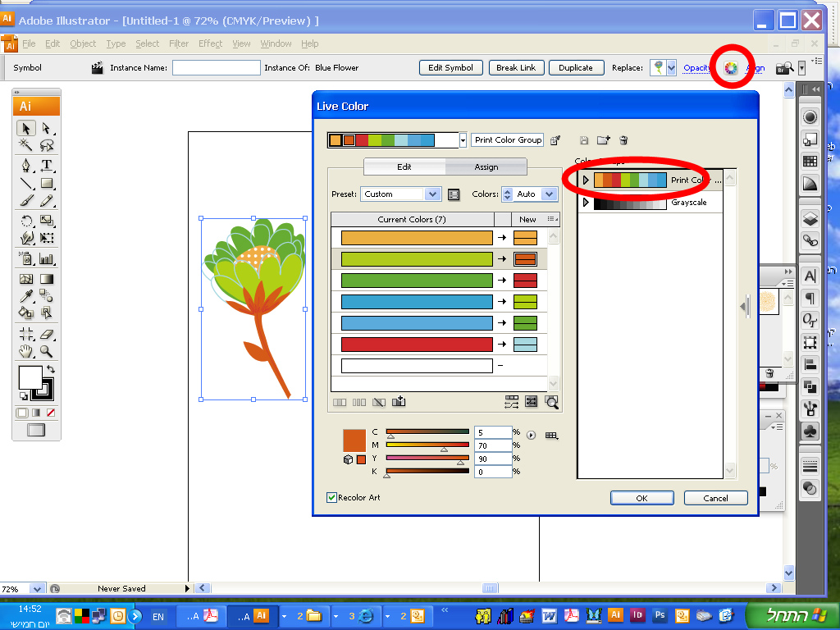Toggle the arrow for the red color row

(502, 344)
